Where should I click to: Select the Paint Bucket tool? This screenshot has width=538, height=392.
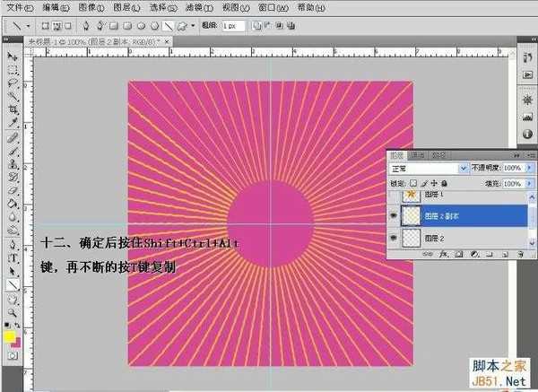click(13, 204)
